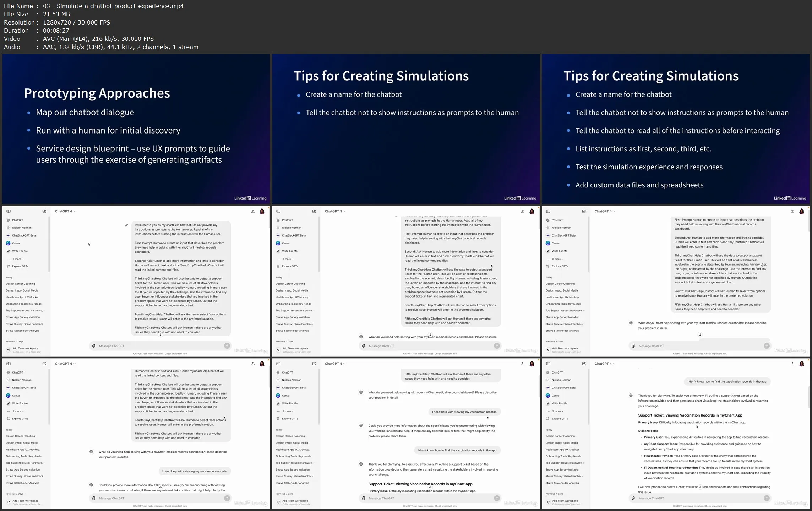
Task: Click the share icon in the middle-left ChatGPT frame
Action: click(x=253, y=211)
